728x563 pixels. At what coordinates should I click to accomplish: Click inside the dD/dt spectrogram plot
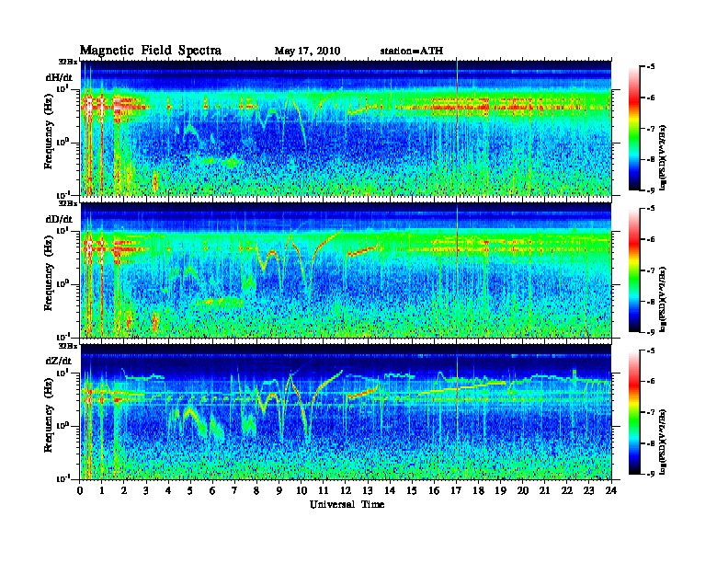tap(346, 270)
